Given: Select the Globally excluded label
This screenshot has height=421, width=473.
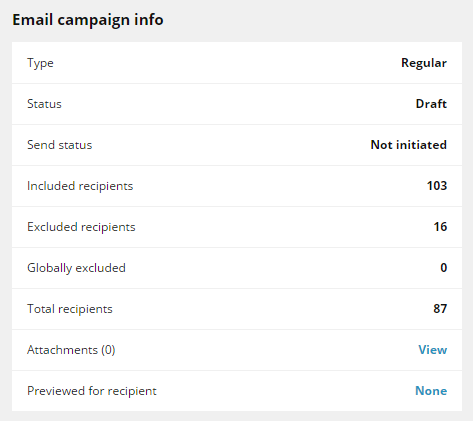Looking at the screenshot, I should click(x=76, y=268).
